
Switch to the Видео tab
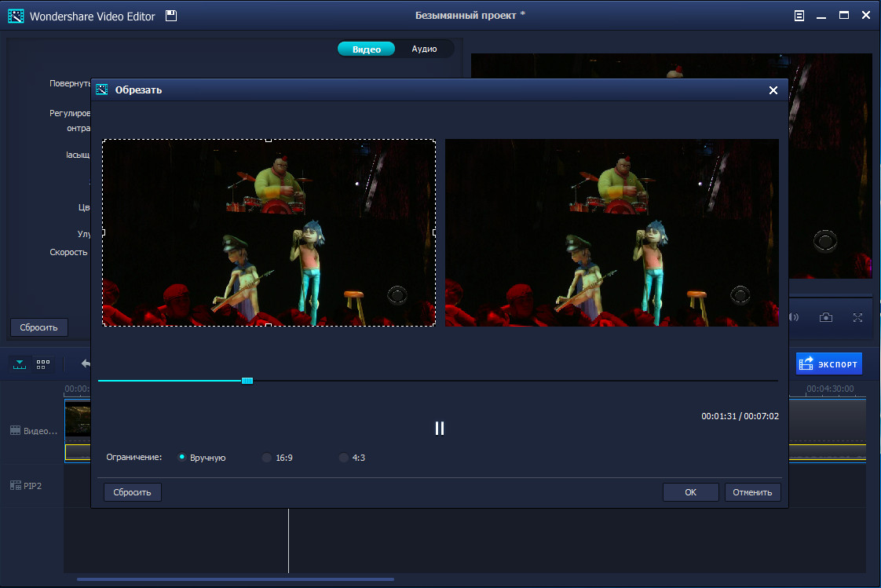tap(367, 49)
